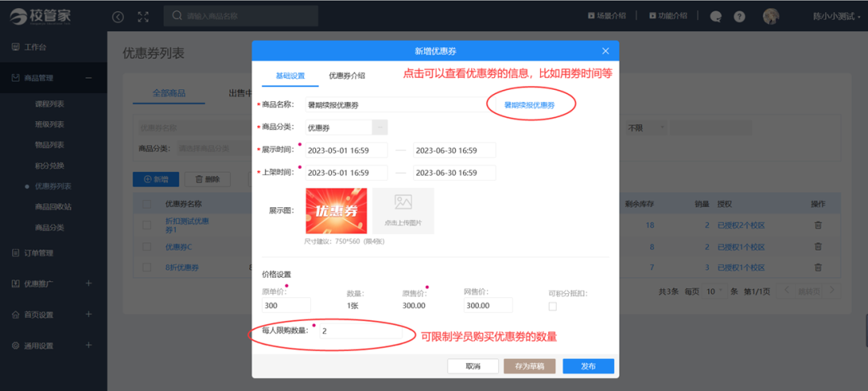
Task: Click the sidebar collapse arrow icon
Action: [x=118, y=16]
